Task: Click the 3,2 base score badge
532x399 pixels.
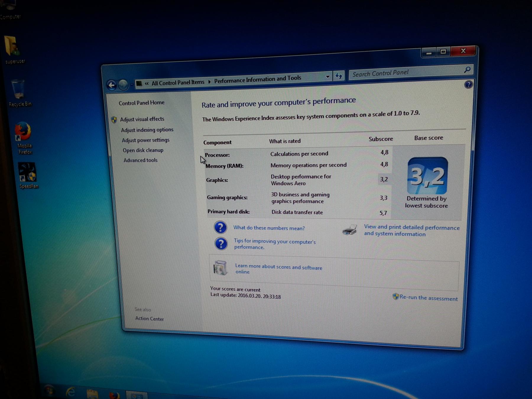Action: coord(428,176)
